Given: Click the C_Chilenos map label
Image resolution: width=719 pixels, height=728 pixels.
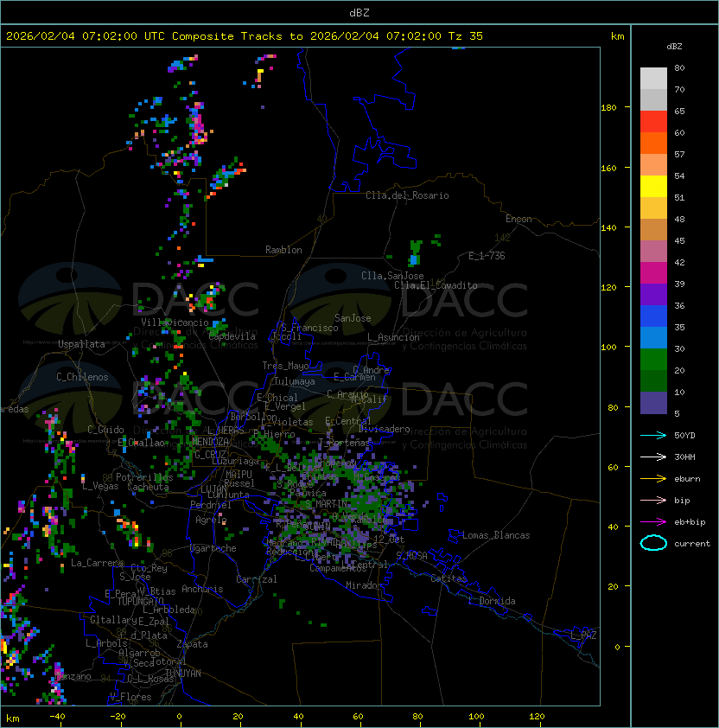Looking at the screenshot, I should coord(82,377).
